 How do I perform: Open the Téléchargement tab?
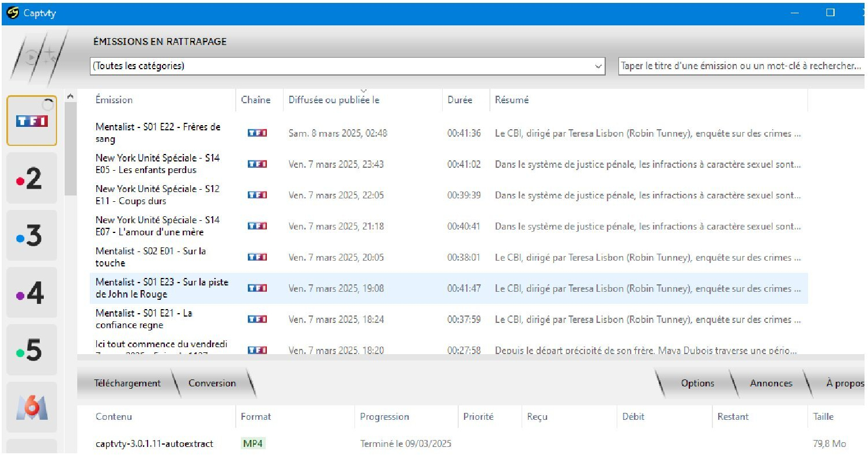click(x=127, y=383)
